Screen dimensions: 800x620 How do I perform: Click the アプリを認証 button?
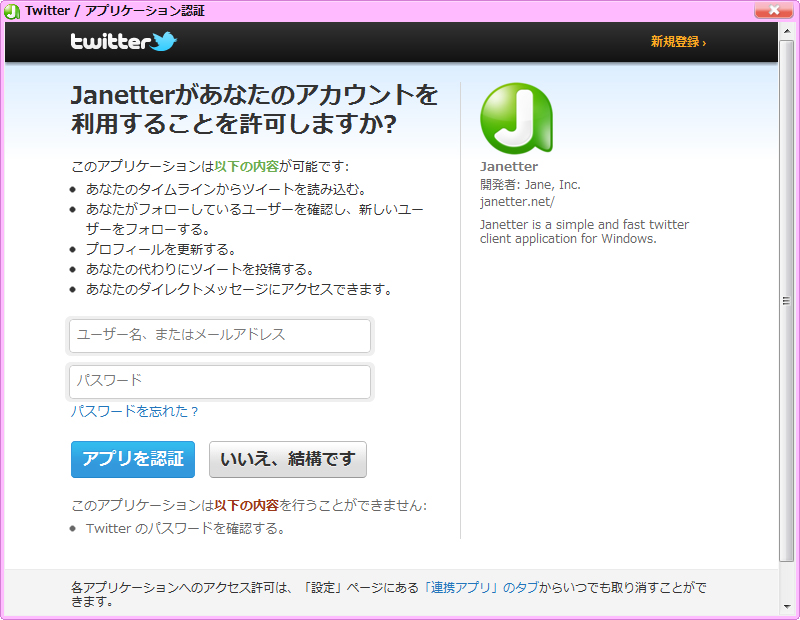[x=132, y=459]
